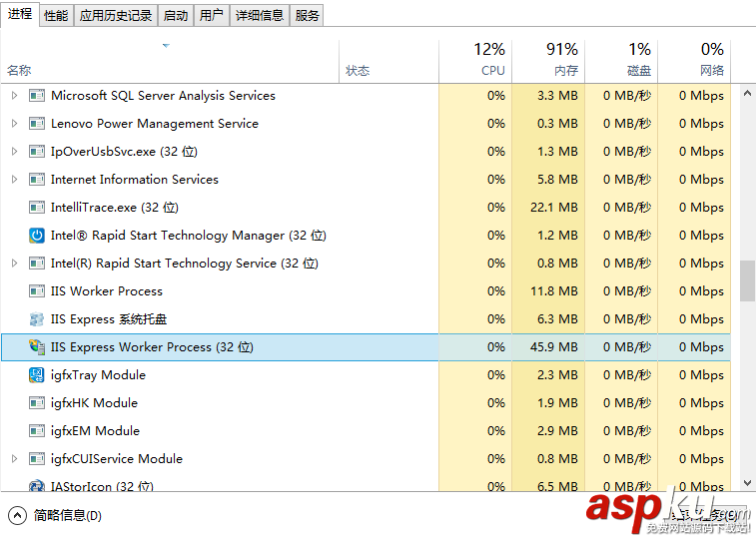Click the 2.3 MB memory value
Screen dimensions: 756x540
(x=557, y=374)
